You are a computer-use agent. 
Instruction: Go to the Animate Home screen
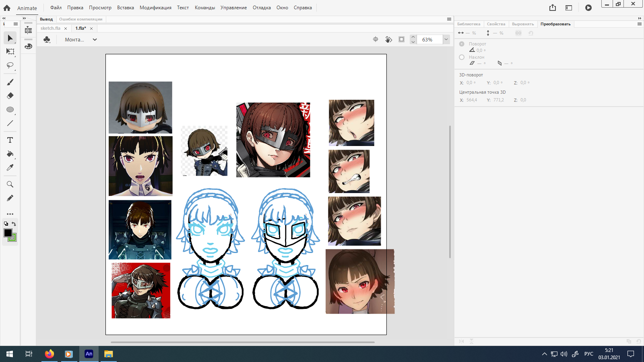coord(7,8)
